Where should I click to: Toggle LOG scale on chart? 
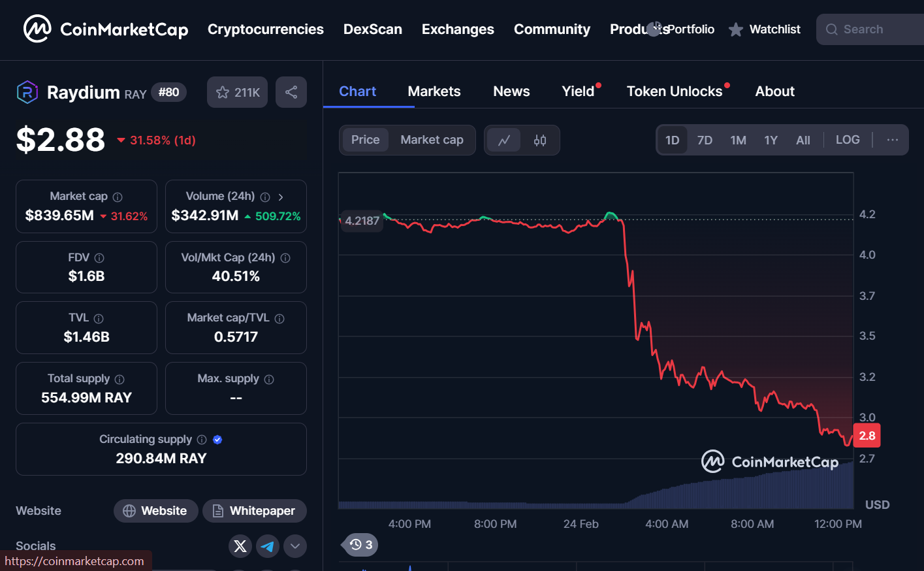click(848, 140)
